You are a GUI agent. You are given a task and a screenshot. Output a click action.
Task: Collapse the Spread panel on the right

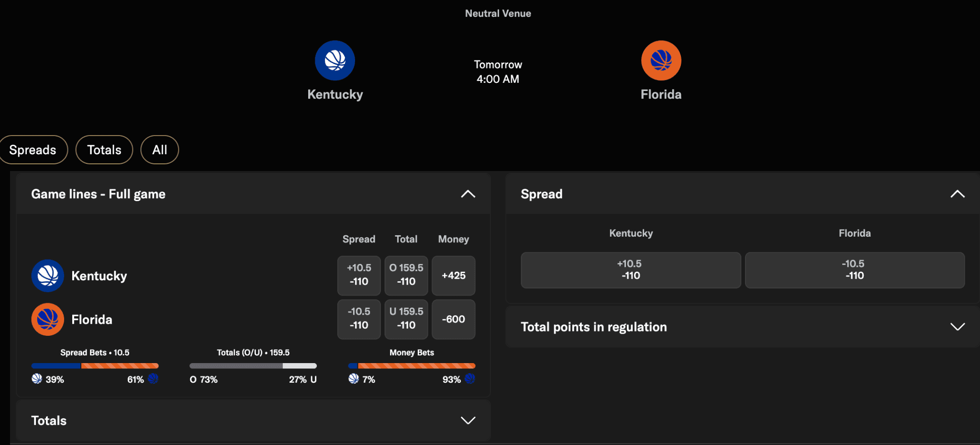(x=958, y=194)
